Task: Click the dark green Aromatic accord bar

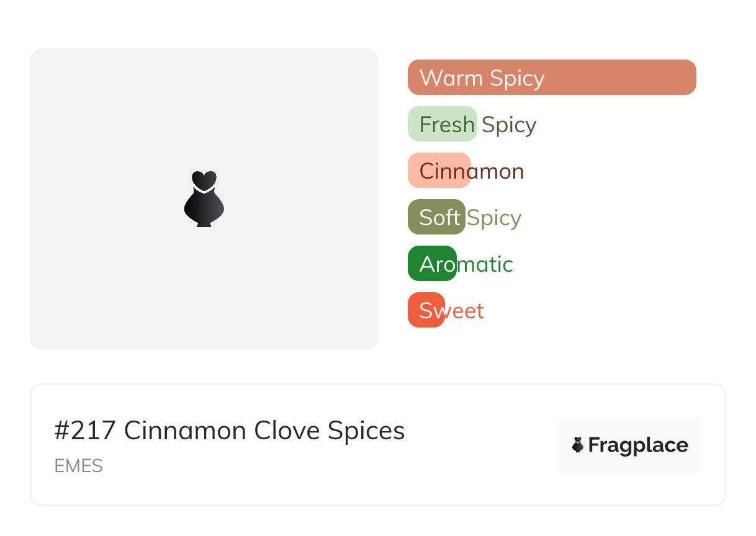Action: (431, 264)
